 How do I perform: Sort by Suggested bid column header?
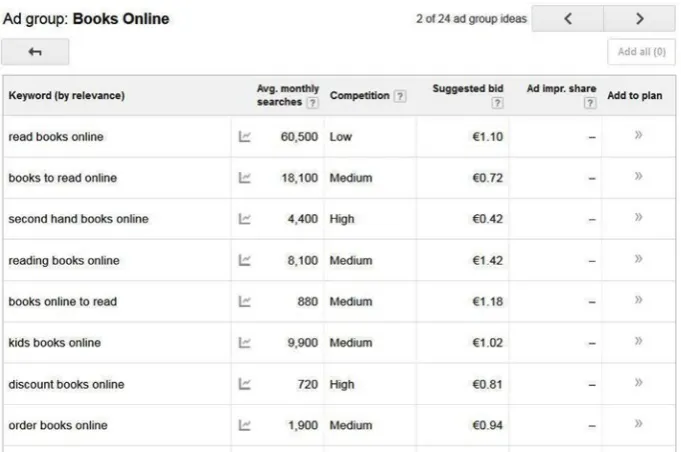tap(468, 89)
